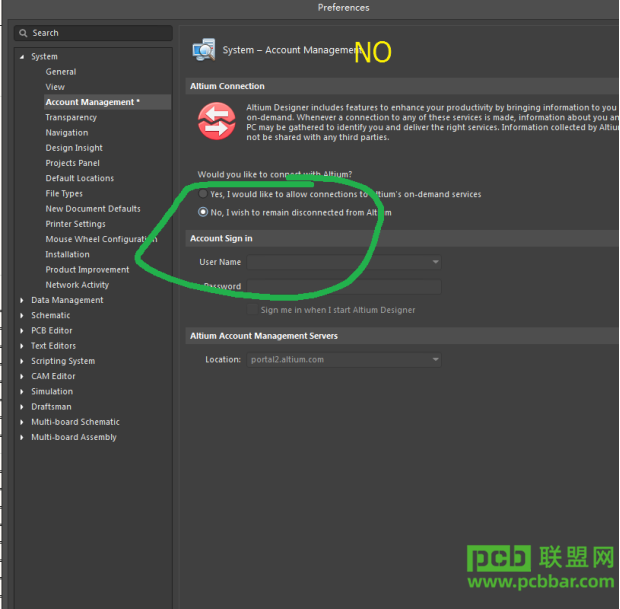The image size is (620, 609).
Task: Open the View preferences page
Action: point(55,87)
